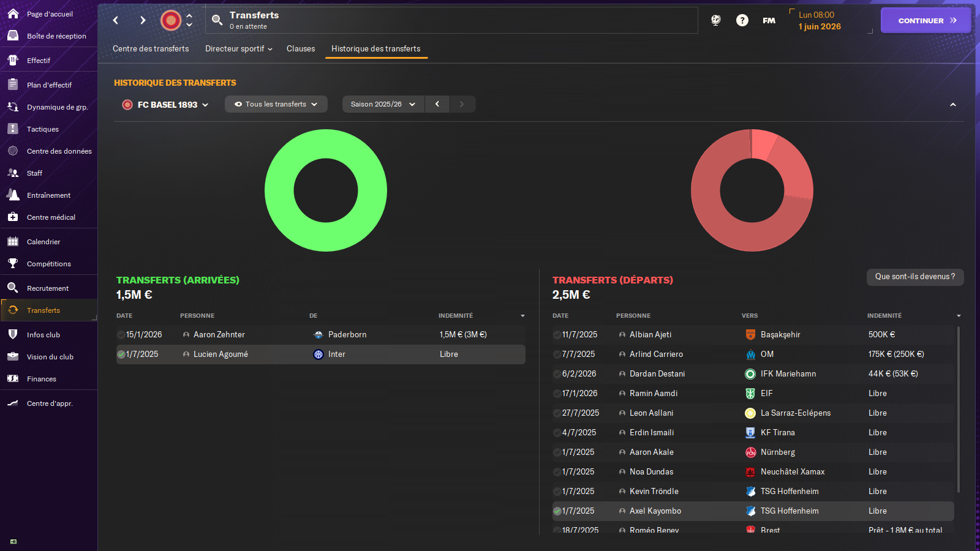Sort arrivals by INDEMNITÉ column

point(456,316)
